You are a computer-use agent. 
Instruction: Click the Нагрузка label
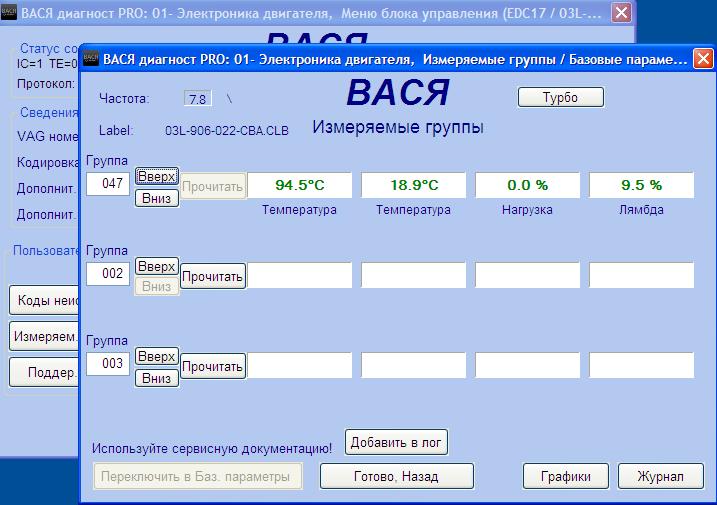pos(527,210)
